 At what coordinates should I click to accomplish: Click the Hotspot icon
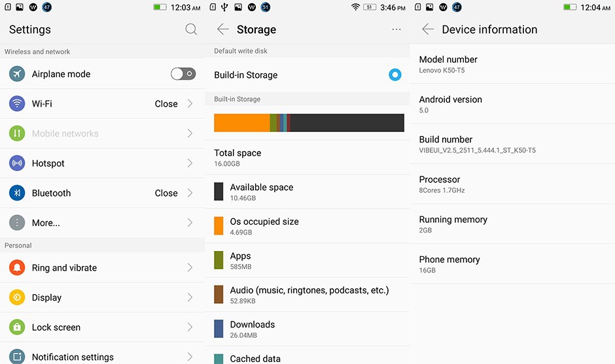click(17, 163)
